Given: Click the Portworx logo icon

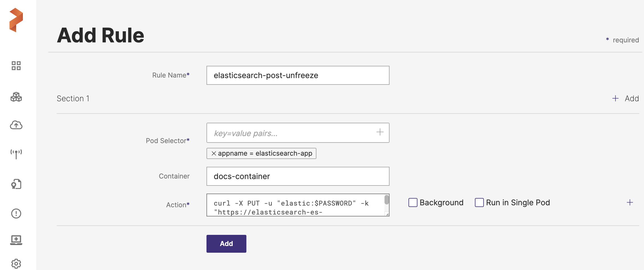Looking at the screenshot, I should 16,20.
